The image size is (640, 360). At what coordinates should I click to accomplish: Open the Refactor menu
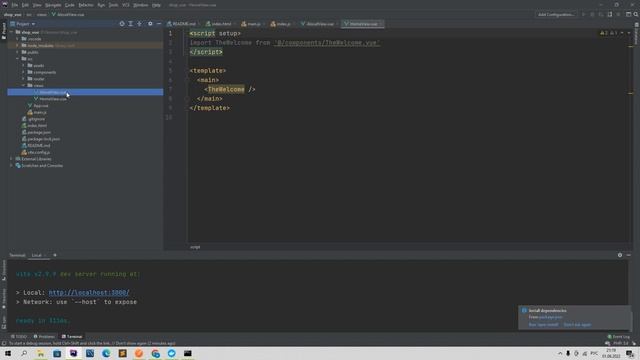coord(86,5)
